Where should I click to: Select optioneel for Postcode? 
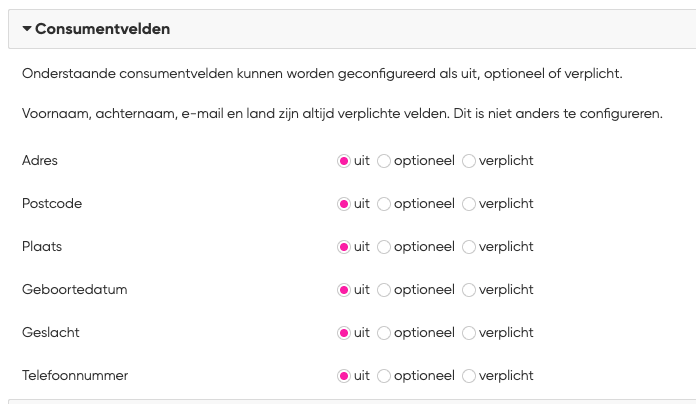384,203
